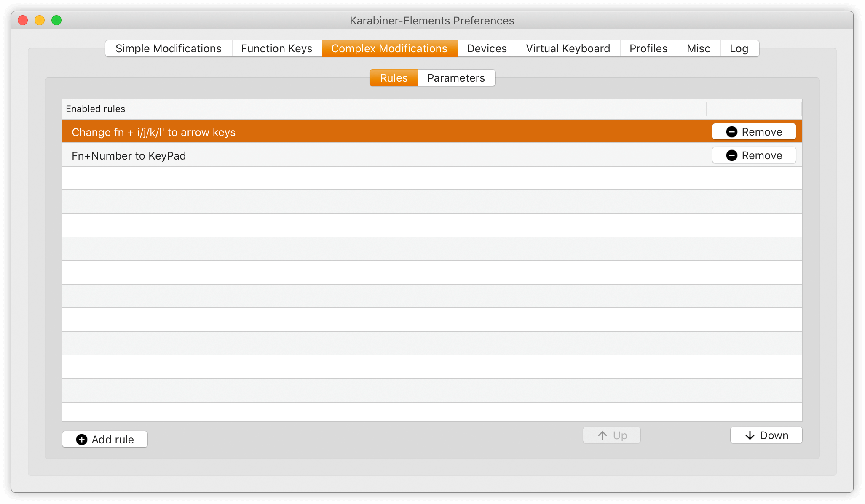Switch to the Parameters sub-tab
This screenshot has width=865, height=504.
pos(456,78)
